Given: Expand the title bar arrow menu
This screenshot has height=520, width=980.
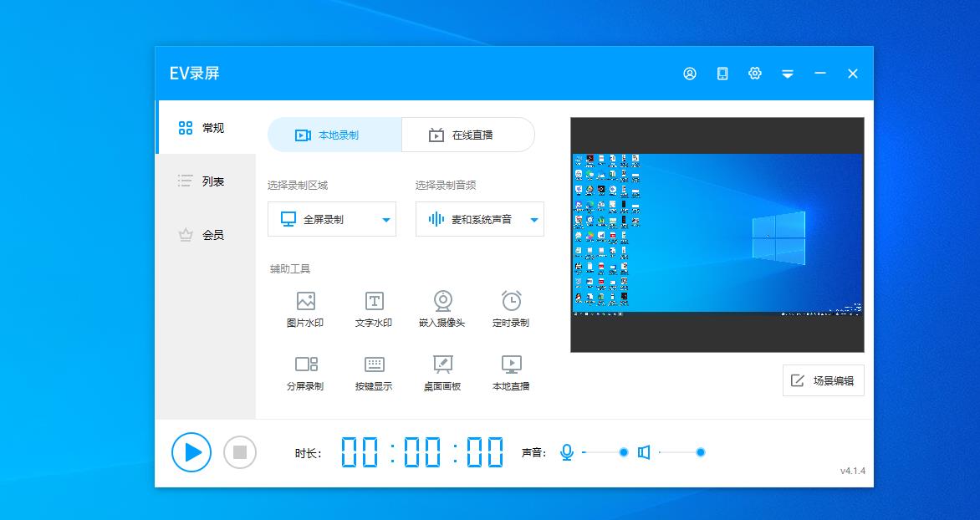Looking at the screenshot, I should click(787, 74).
